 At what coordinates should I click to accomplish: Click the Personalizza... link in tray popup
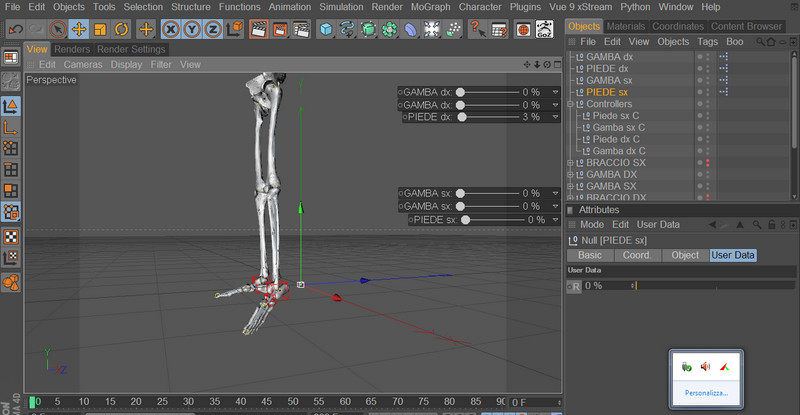(x=706, y=393)
